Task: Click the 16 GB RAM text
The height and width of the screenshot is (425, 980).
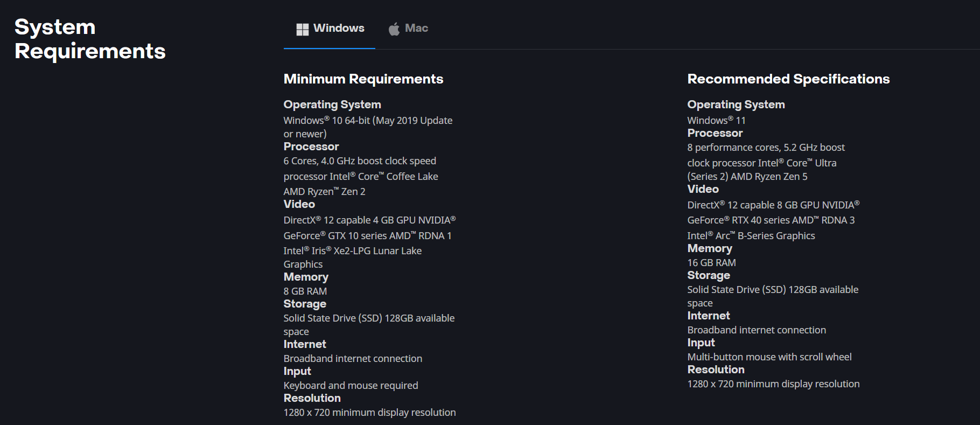Action: pyautogui.click(x=711, y=262)
